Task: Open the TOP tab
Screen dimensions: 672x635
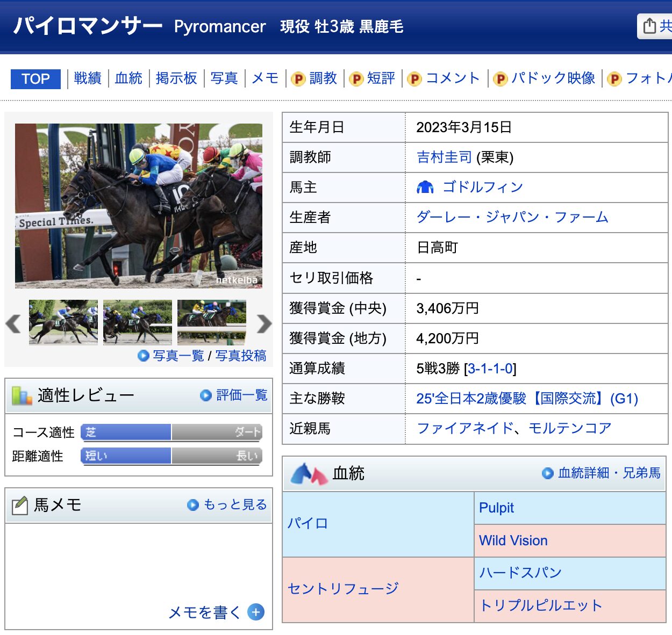Action: click(35, 79)
